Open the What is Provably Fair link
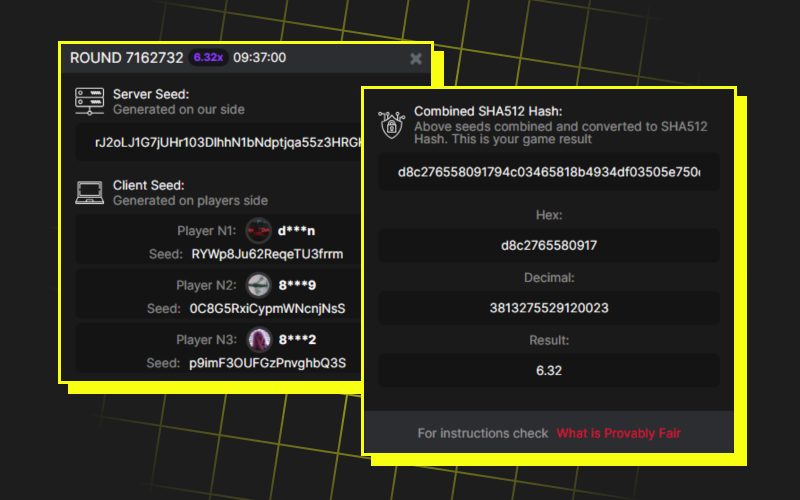Image resolution: width=800 pixels, height=500 pixels. click(x=618, y=433)
